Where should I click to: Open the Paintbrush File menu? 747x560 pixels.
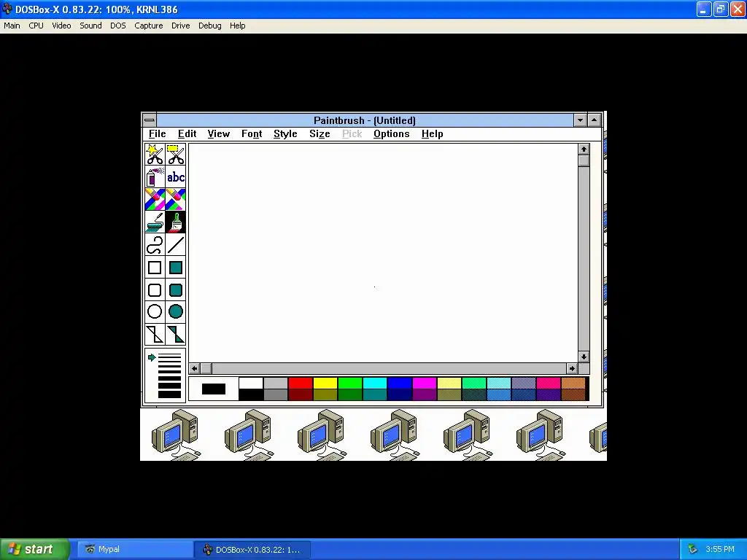pyautogui.click(x=158, y=134)
